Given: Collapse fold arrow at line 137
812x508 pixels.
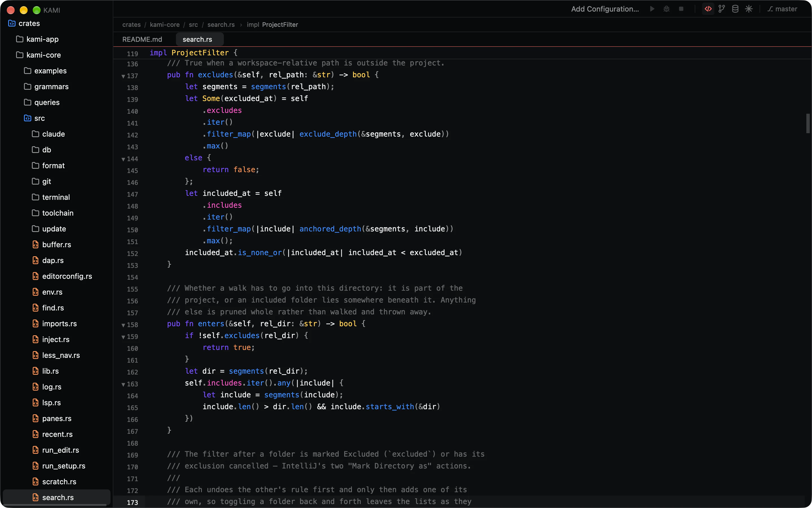Looking at the screenshot, I should tap(123, 76).
